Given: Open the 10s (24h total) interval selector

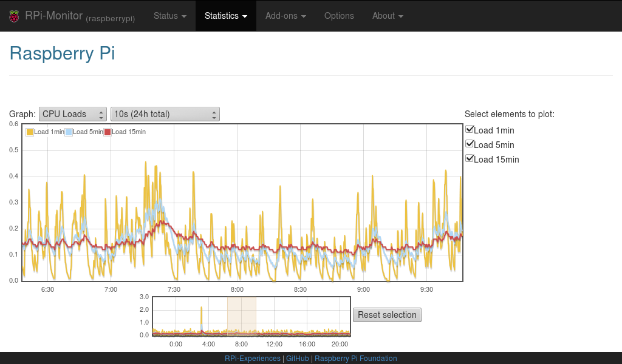Looking at the screenshot, I should coord(165,113).
